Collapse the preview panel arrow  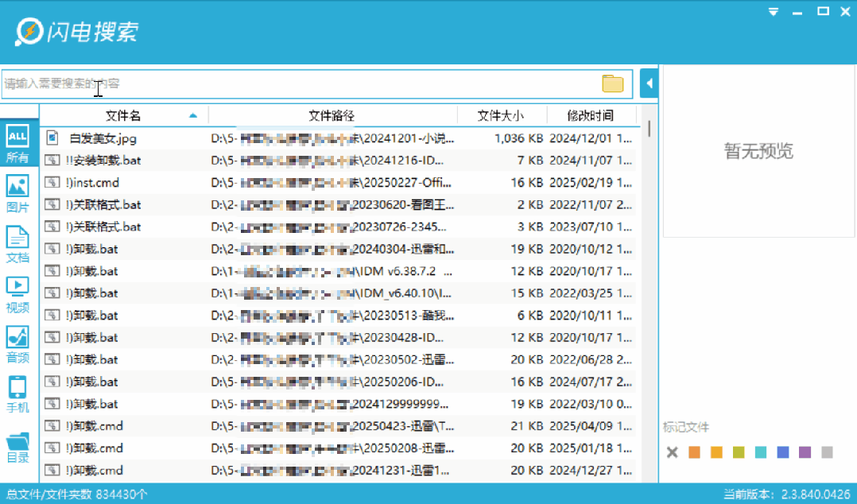[649, 83]
